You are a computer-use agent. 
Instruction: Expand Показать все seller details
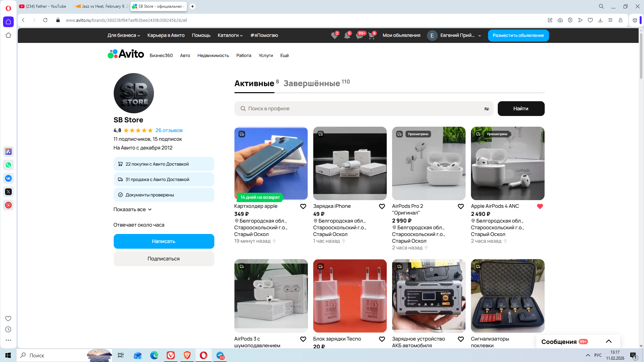point(132,209)
